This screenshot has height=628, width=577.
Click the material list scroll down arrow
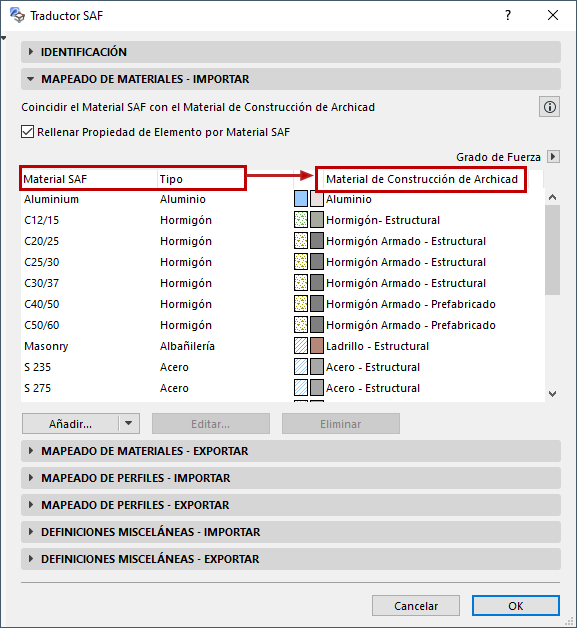tap(553, 394)
